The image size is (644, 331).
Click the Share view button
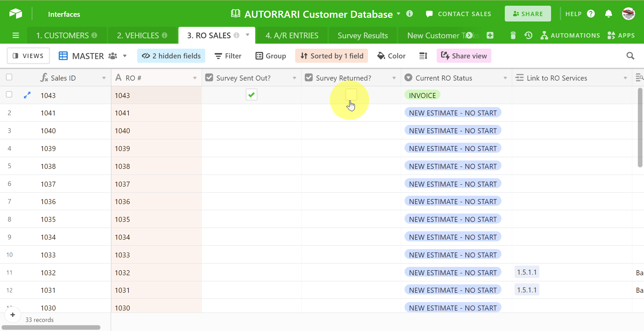pyautogui.click(x=464, y=56)
